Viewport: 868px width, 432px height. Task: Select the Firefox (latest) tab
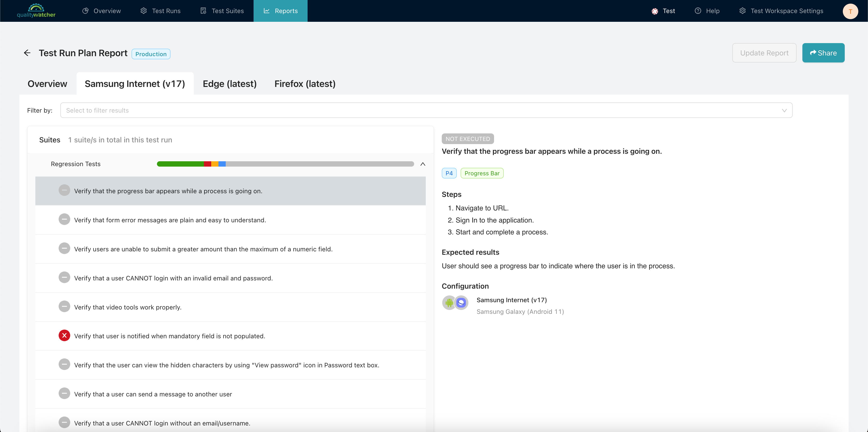point(305,84)
